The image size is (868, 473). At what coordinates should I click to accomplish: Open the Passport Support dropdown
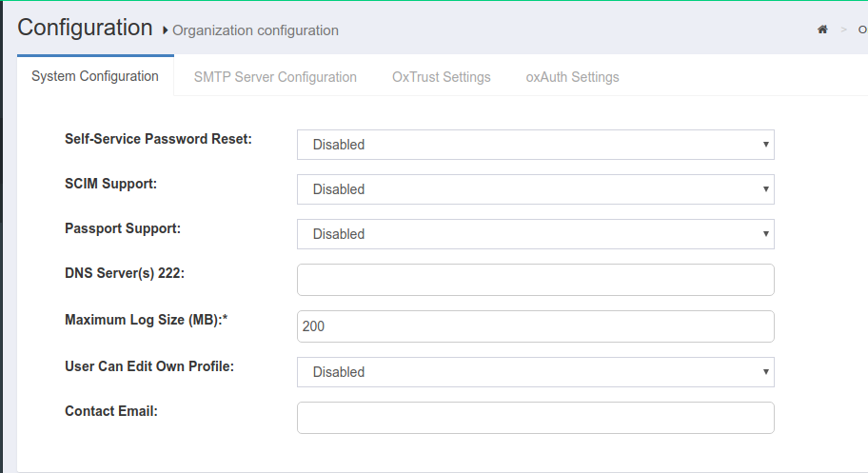(535, 234)
